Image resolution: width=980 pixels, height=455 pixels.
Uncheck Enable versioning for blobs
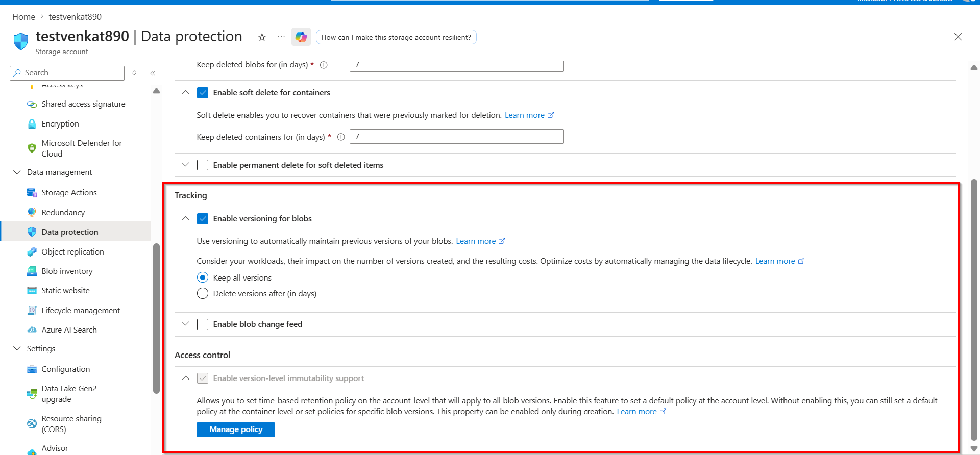(x=203, y=219)
